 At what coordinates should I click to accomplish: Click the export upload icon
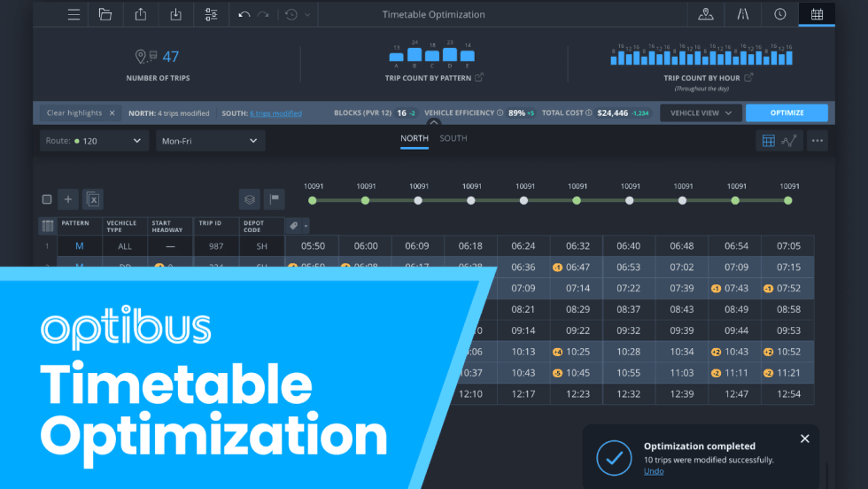point(141,14)
